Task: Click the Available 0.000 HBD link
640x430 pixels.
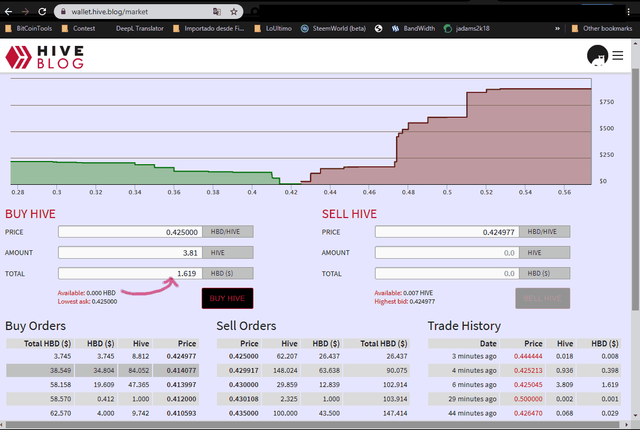Action: [x=87, y=293]
